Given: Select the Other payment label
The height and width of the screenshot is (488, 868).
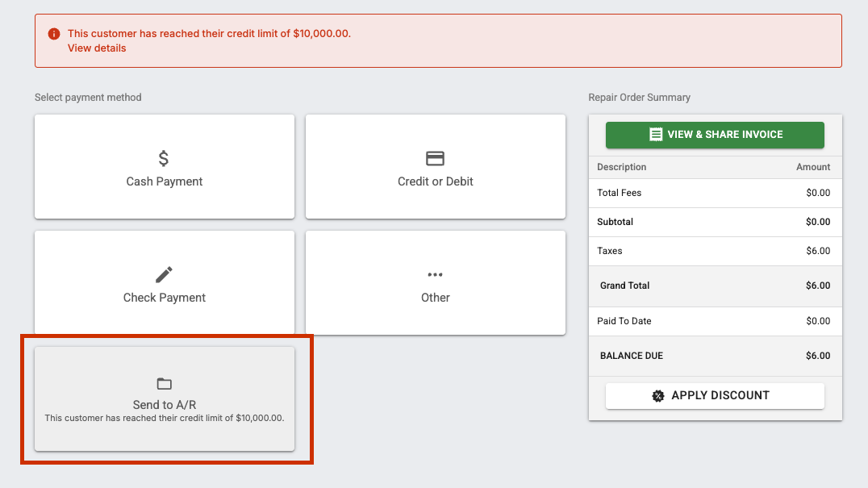Looking at the screenshot, I should [x=435, y=298].
